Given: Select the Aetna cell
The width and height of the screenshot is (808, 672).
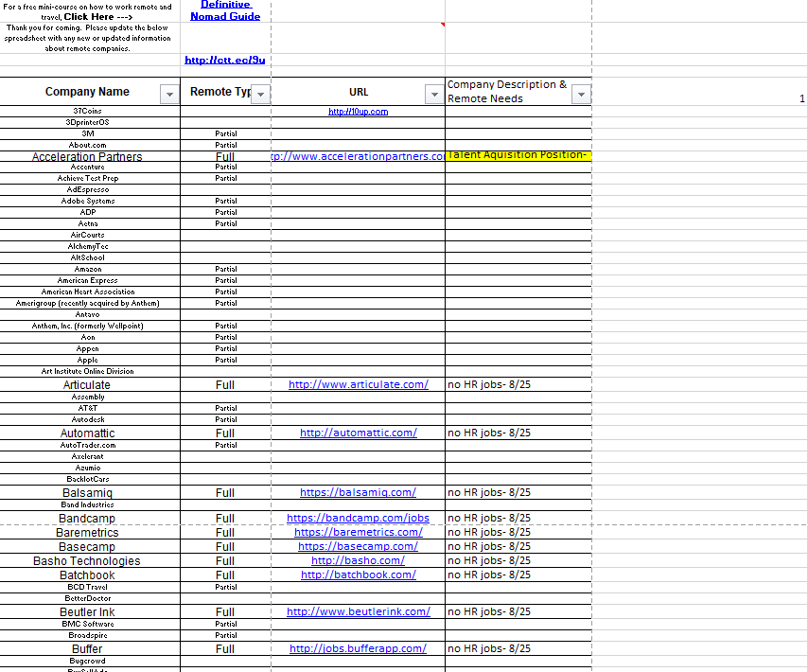Looking at the screenshot, I should pyautogui.click(x=88, y=223).
